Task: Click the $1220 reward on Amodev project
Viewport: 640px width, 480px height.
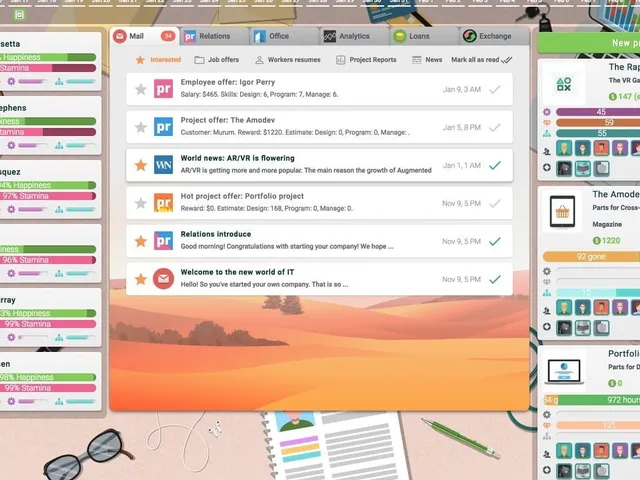Action: click(x=606, y=240)
